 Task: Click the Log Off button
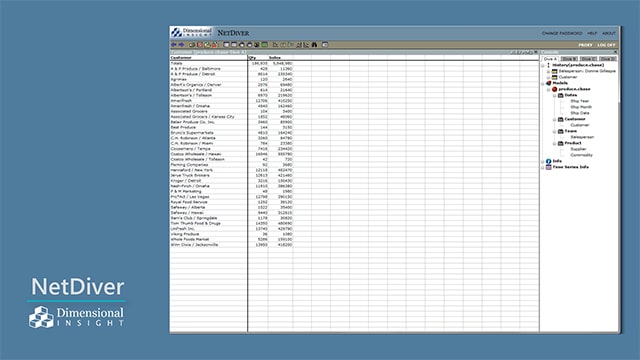pos(606,45)
